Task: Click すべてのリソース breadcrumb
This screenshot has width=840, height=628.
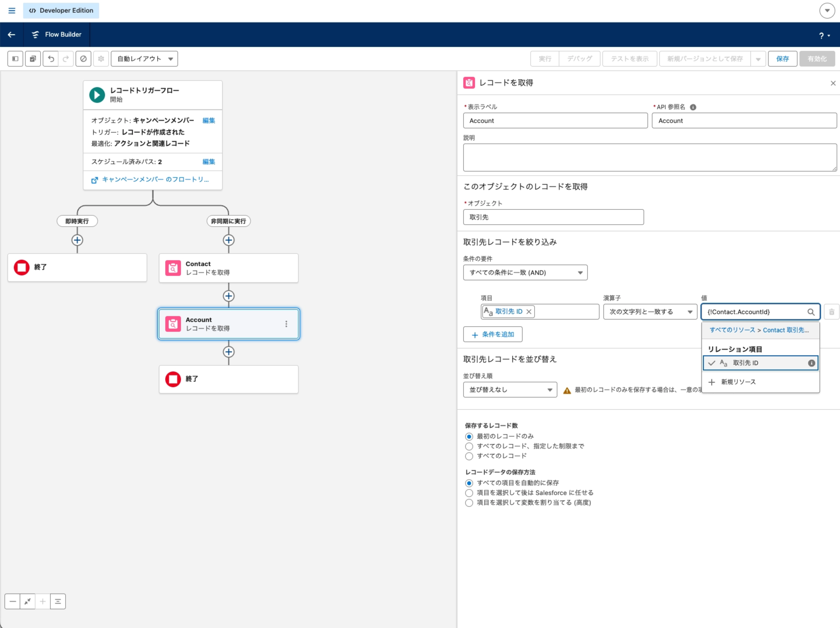Action: (x=732, y=330)
